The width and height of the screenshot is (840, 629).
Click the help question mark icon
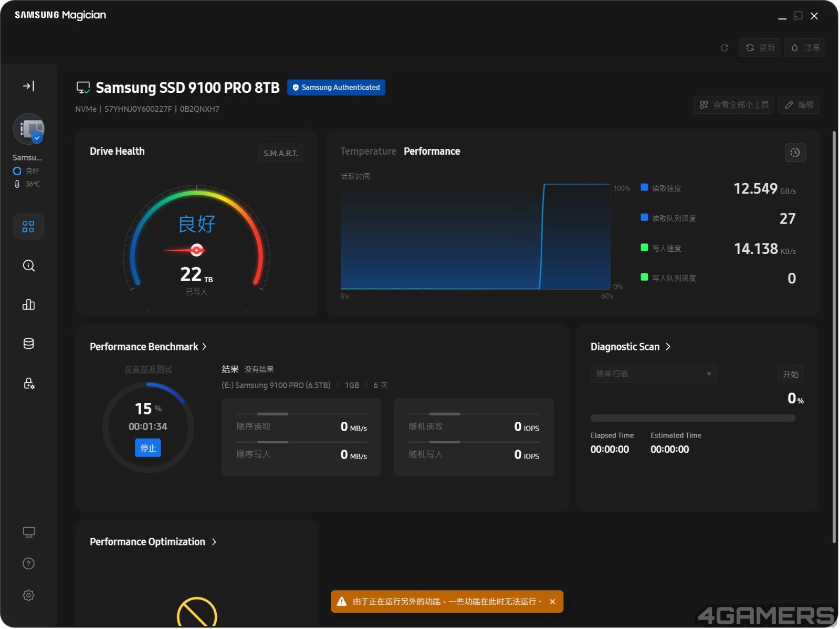[28, 564]
